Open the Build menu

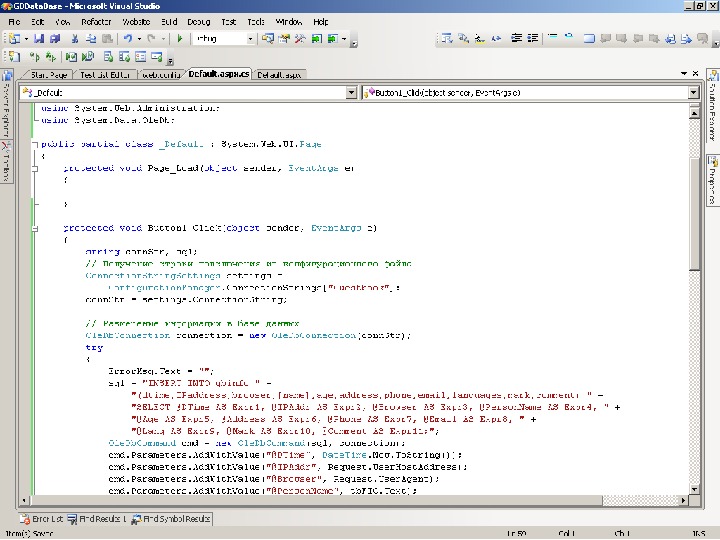pyautogui.click(x=169, y=21)
